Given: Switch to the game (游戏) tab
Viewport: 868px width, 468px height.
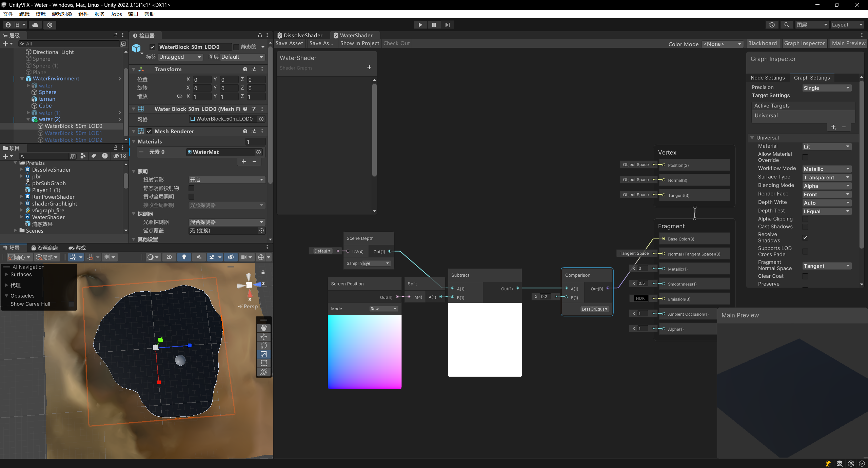Looking at the screenshot, I should (77, 248).
